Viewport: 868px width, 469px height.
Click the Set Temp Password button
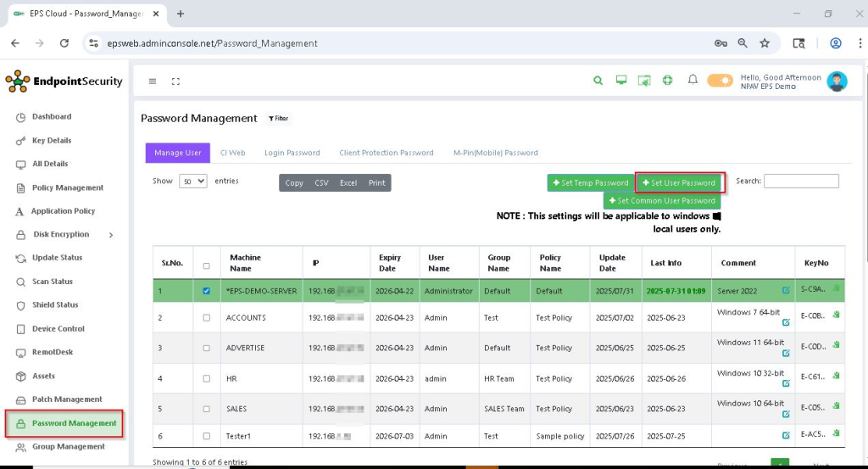589,182
